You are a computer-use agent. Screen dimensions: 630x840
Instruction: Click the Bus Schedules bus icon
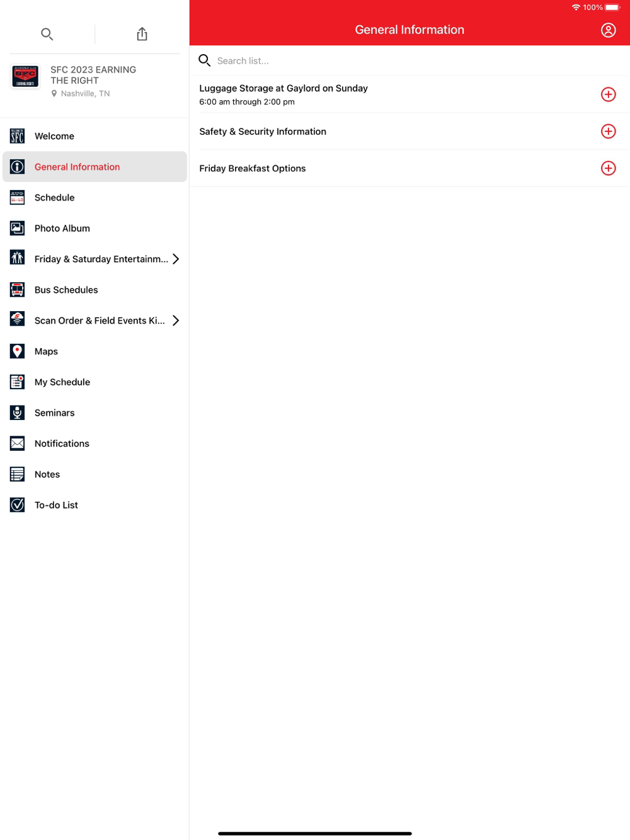point(18,290)
